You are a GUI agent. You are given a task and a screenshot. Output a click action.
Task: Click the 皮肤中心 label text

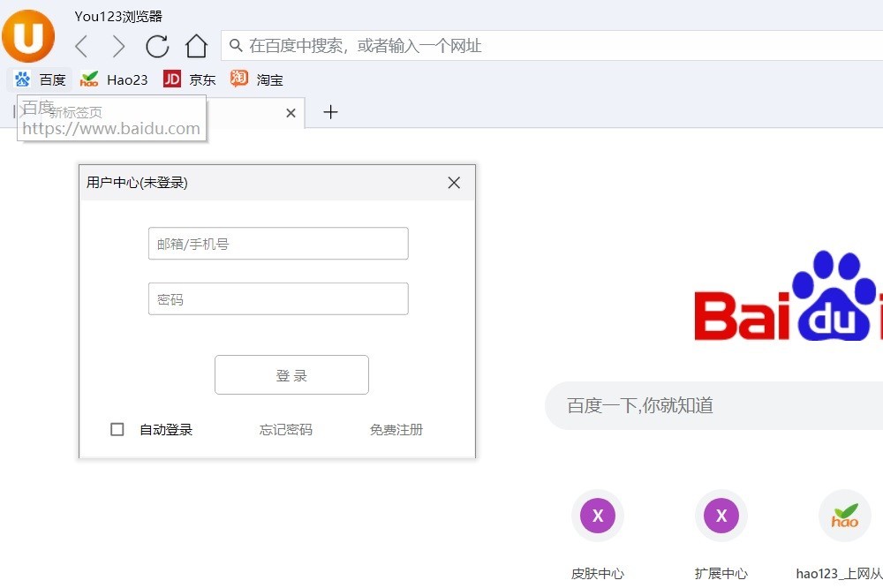(x=598, y=574)
